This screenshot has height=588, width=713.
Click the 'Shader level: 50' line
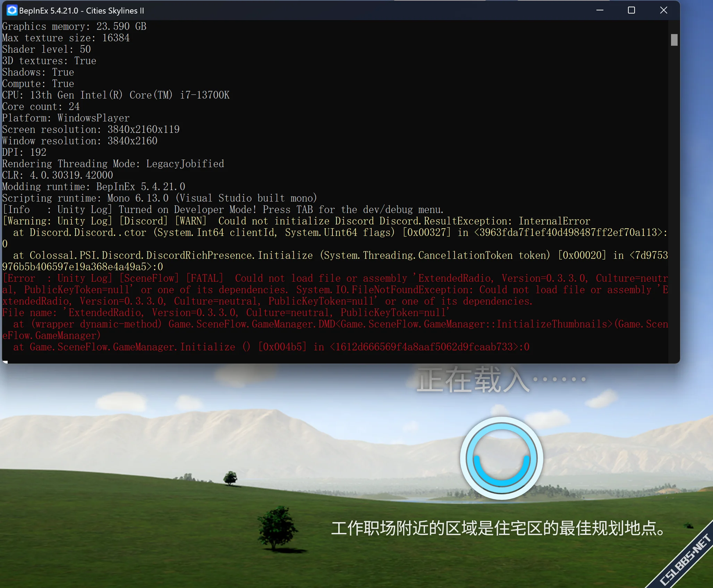(46, 49)
